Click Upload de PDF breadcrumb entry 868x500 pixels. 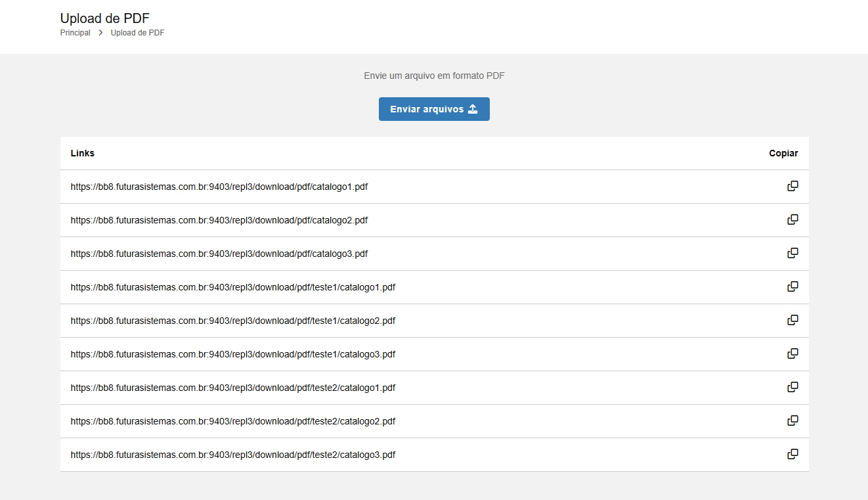(137, 33)
